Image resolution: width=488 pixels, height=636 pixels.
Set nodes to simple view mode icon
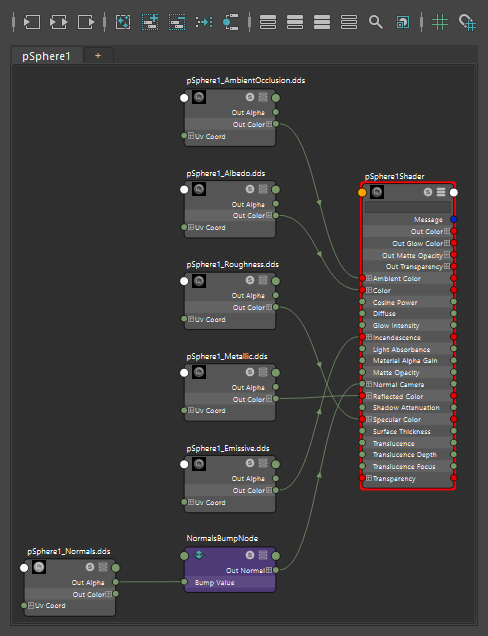click(x=268, y=22)
